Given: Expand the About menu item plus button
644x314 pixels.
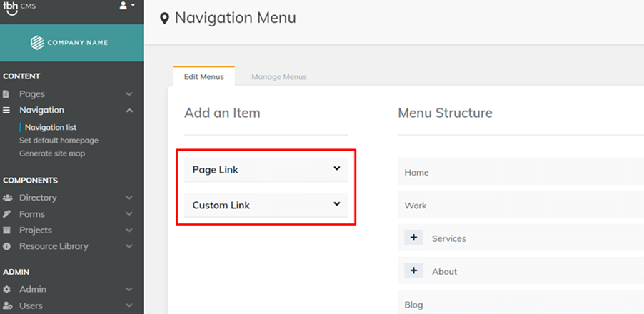Looking at the screenshot, I should click(413, 270).
